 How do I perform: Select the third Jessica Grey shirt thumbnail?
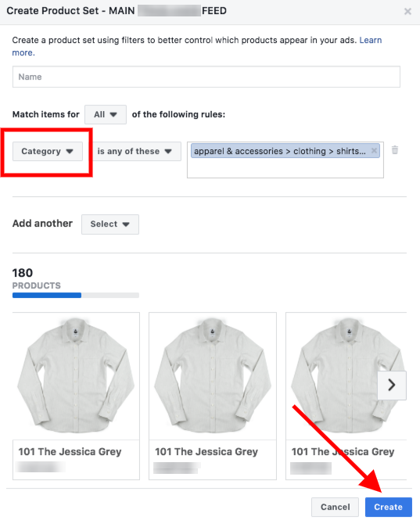[346, 376]
